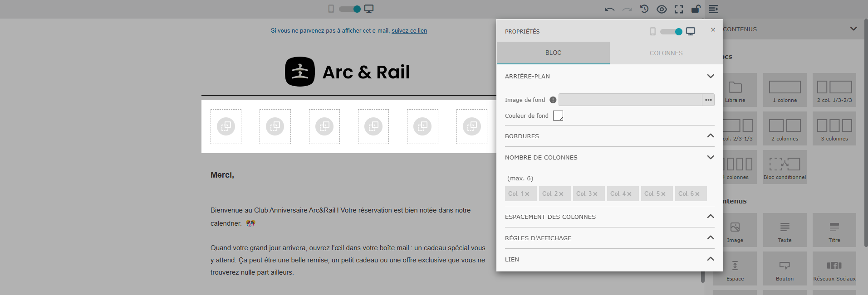Image resolution: width=868 pixels, height=295 pixels.
Task: Follow the 'suivez ce lien' link
Action: click(x=409, y=31)
